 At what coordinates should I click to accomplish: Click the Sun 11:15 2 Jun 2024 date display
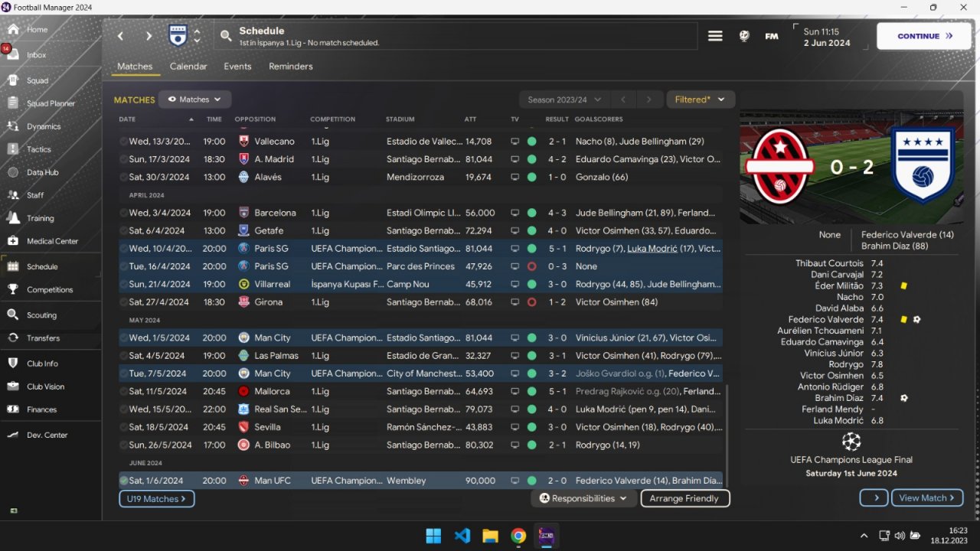pos(827,37)
